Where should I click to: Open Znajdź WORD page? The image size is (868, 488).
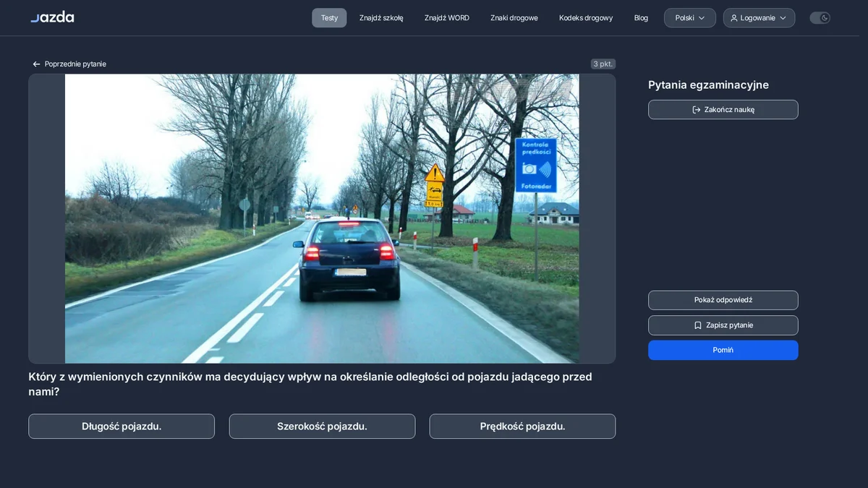pyautogui.click(x=447, y=18)
